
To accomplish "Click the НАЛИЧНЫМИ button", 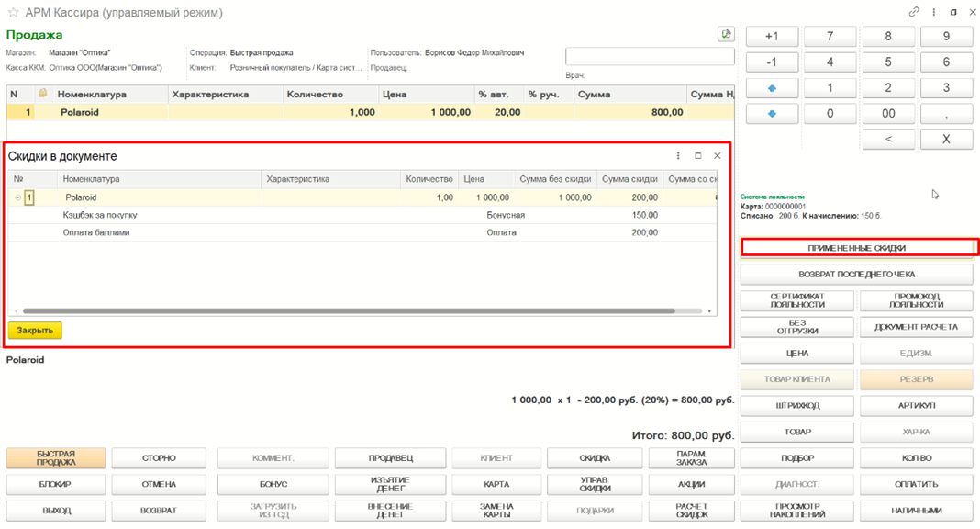I will point(917,511).
